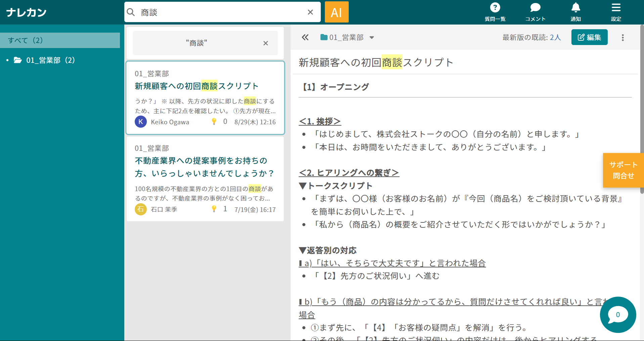
Task: Click the ▼返答別の対応 text
Action: 328,250
